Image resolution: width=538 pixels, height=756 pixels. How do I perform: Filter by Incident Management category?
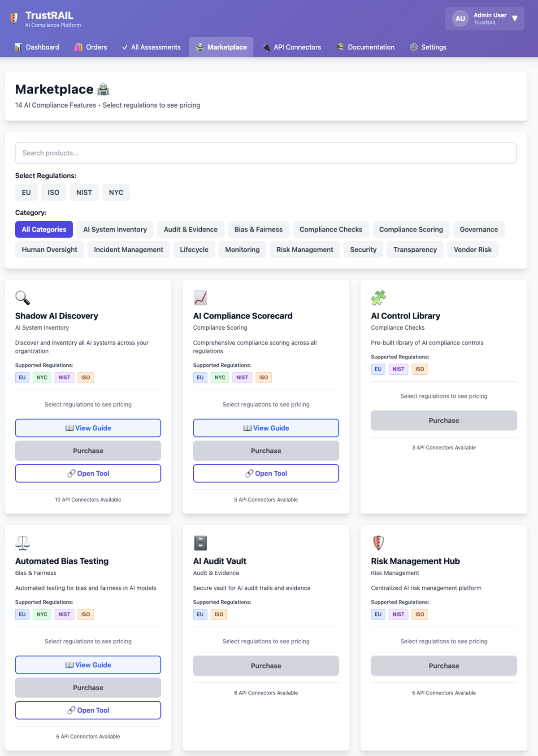pos(128,249)
